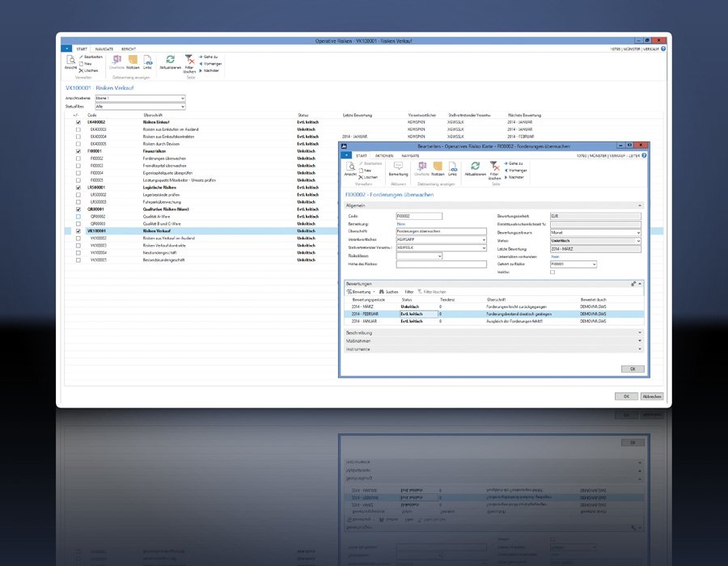Click the Abbrechen button
The width and height of the screenshot is (728, 566).
(x=652, y=396)
